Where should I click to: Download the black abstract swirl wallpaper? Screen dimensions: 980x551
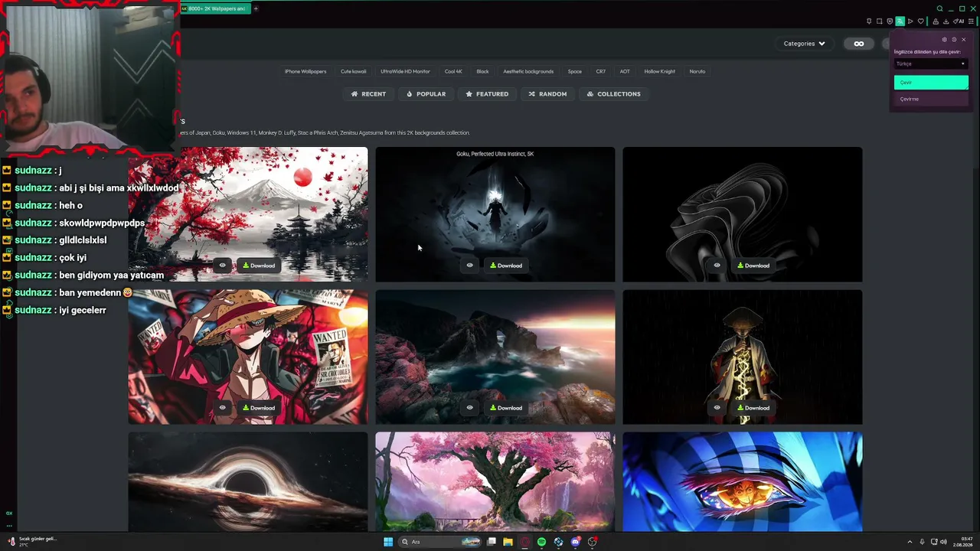coord(753,266)
